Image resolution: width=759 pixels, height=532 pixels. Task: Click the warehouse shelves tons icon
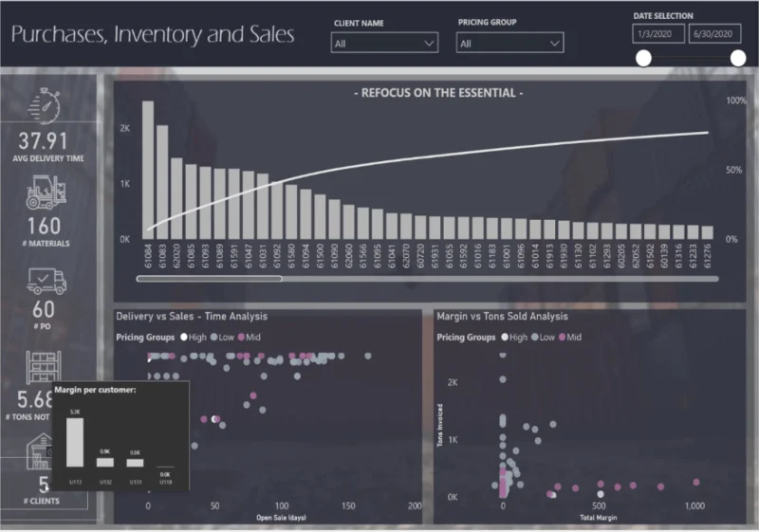click(44, 367)
